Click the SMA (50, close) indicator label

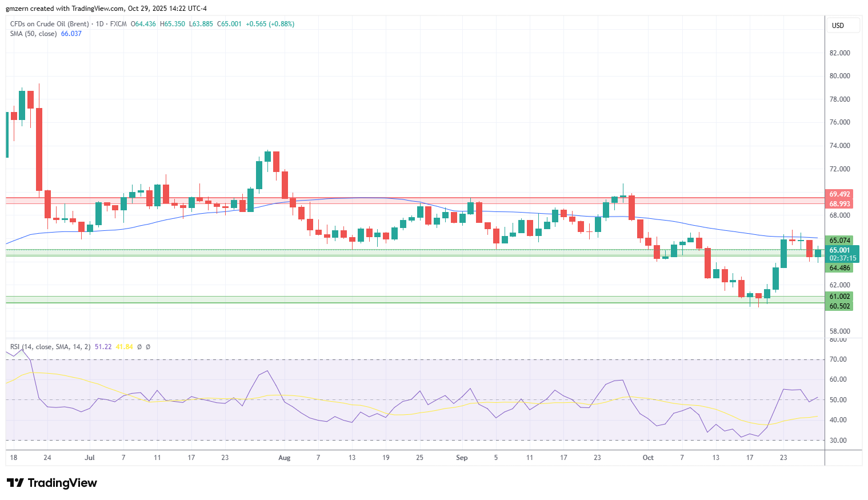coord(33,34)
